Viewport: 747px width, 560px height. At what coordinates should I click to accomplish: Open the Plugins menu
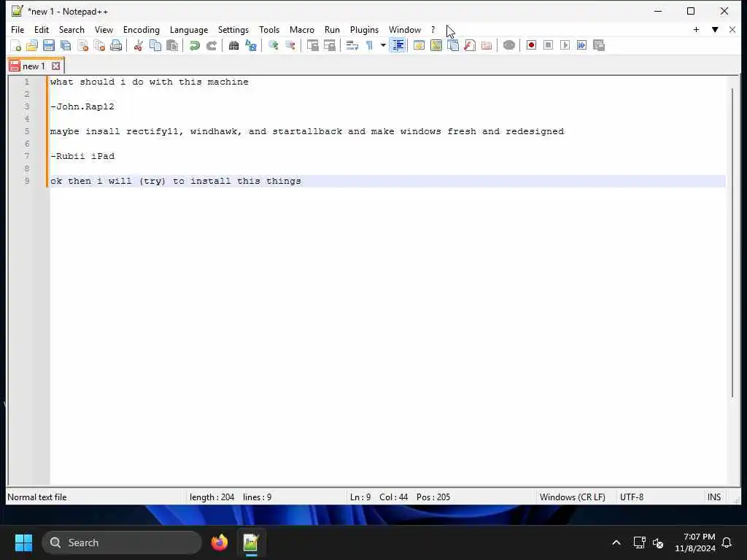click(x=364, y=29)
